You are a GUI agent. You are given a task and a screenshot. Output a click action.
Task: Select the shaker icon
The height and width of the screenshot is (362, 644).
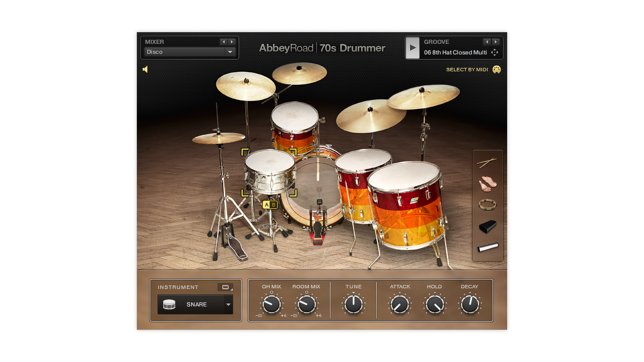488,247
